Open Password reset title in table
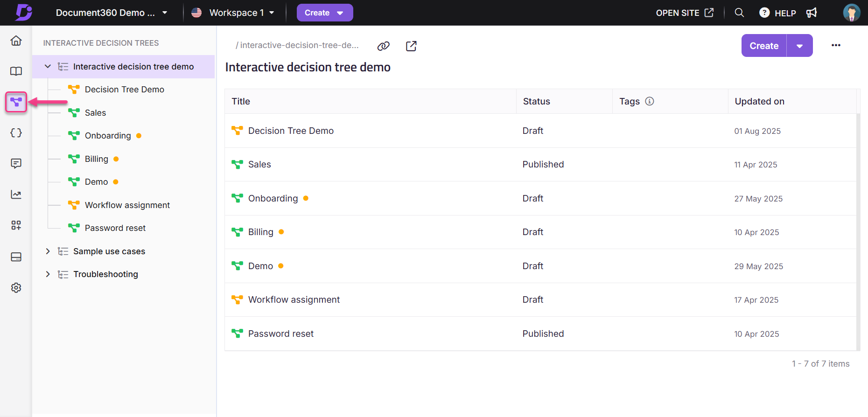This screenshot has height=417, width=868. point(281,334)
